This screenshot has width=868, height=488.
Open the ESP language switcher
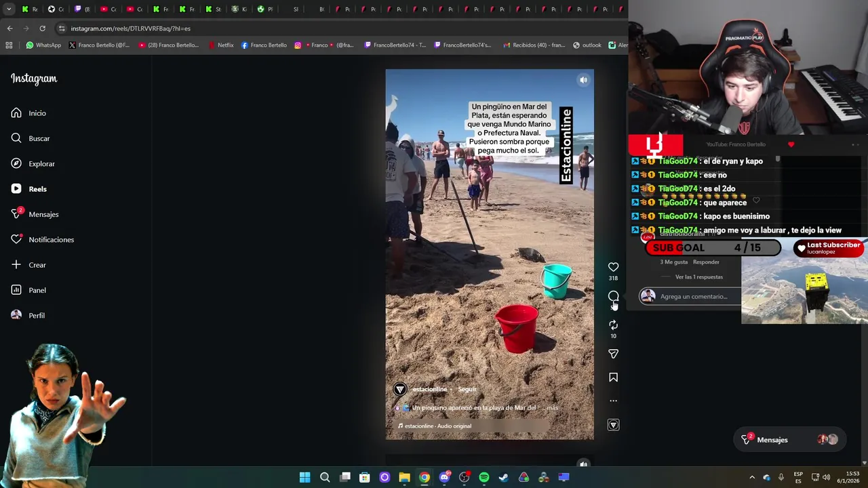tap(798, 477)
